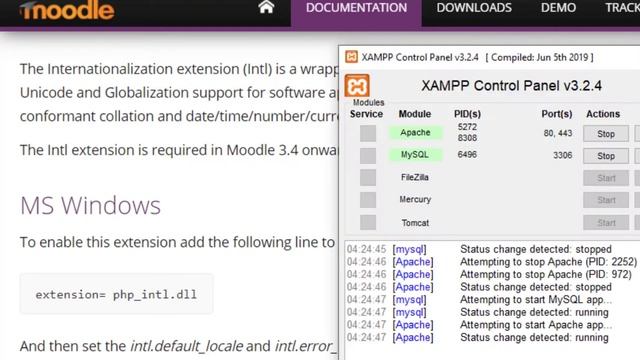Toggle the Apache service checkbox
Screen dimensions: 640x360
368,133
